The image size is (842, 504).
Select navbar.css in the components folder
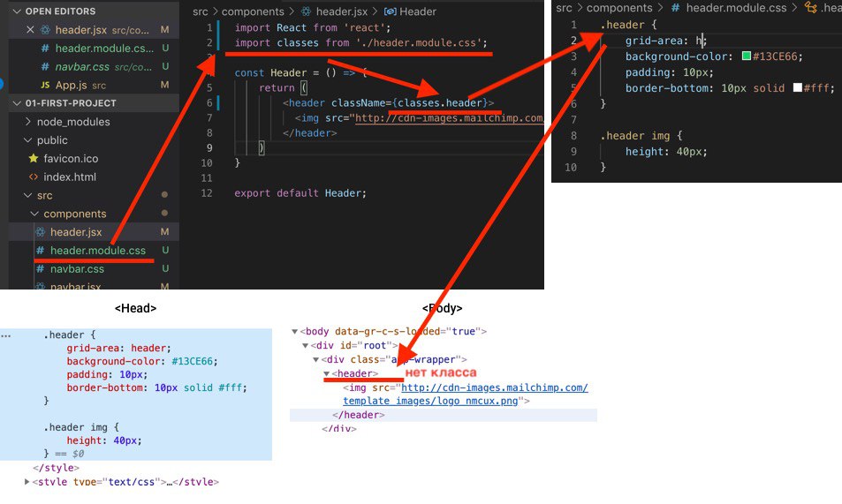(77, 269)
